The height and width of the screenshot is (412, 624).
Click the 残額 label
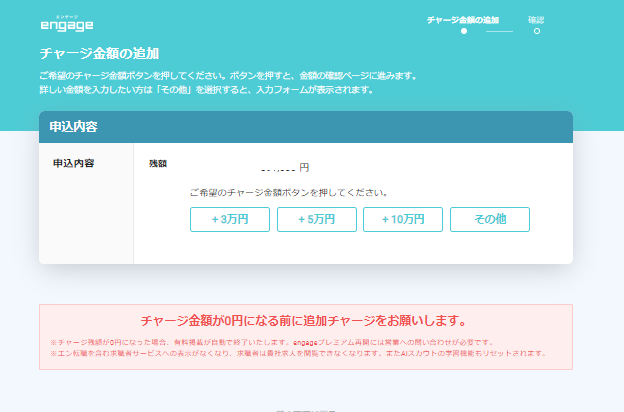tap(158, 164)
